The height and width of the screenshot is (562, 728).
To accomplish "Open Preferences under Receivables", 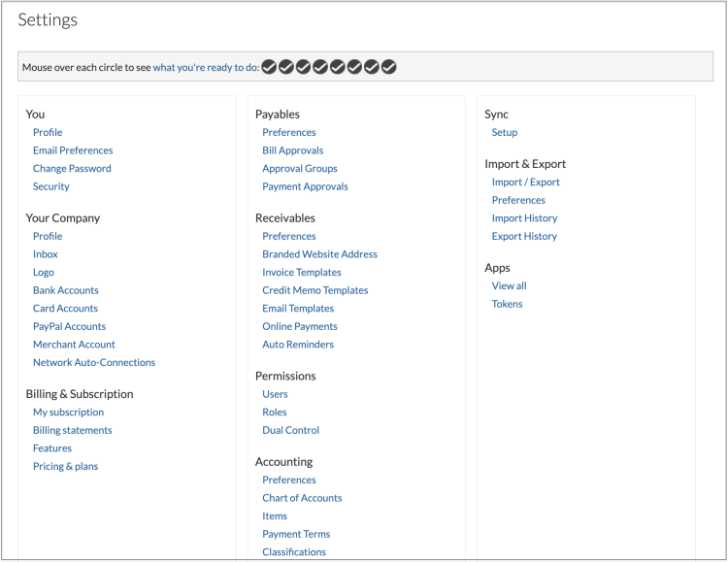I will 289,237.
